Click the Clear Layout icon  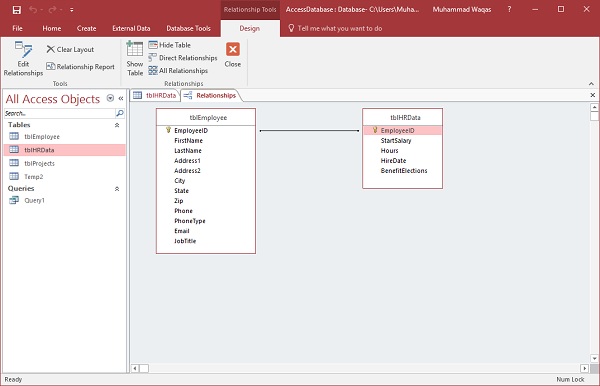tap(51, 49)
